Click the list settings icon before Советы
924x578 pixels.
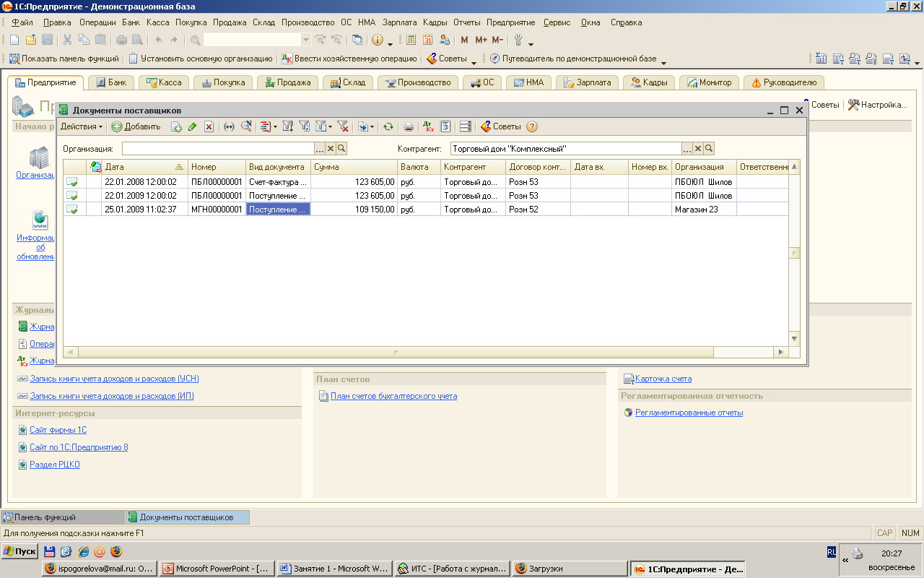click(x=466, y=126)
